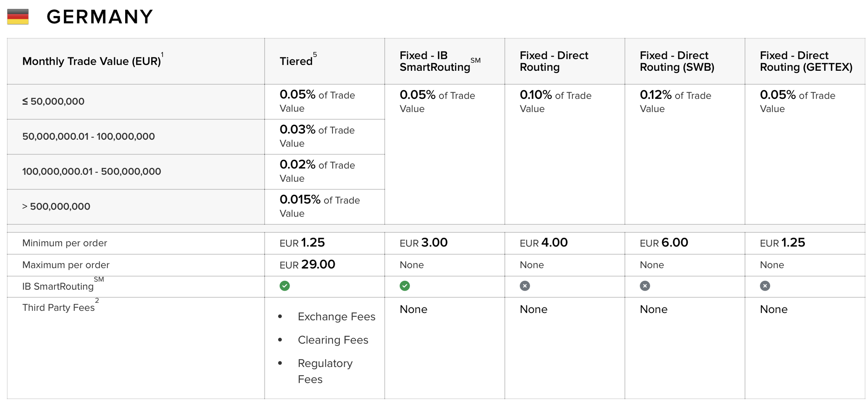Click the Exchange Fees bullet item
The image size is (868, 402).
click(336, 316)
